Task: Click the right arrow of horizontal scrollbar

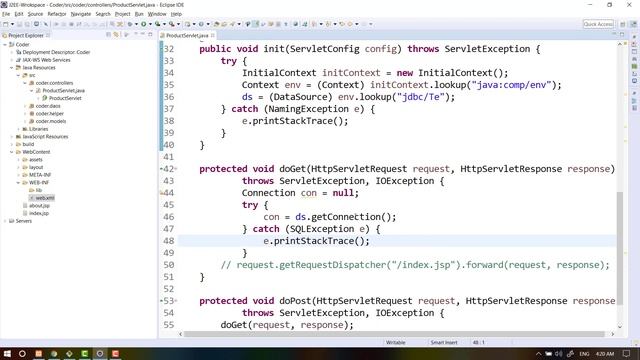Action: 612,334
